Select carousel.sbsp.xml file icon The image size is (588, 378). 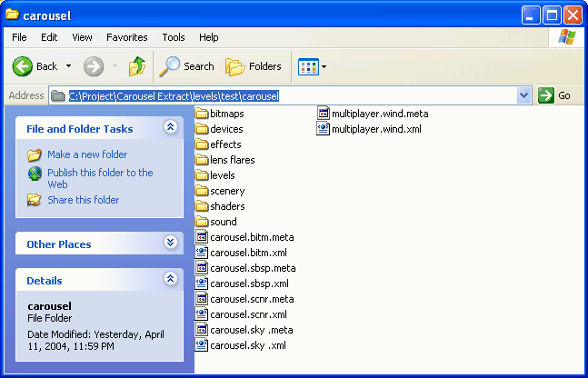click(x=202, y=283)
